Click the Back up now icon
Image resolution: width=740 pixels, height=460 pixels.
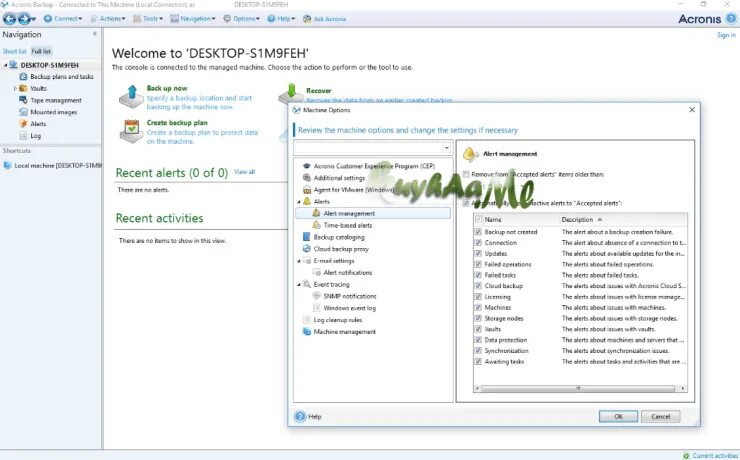click(x=131, y=96)
